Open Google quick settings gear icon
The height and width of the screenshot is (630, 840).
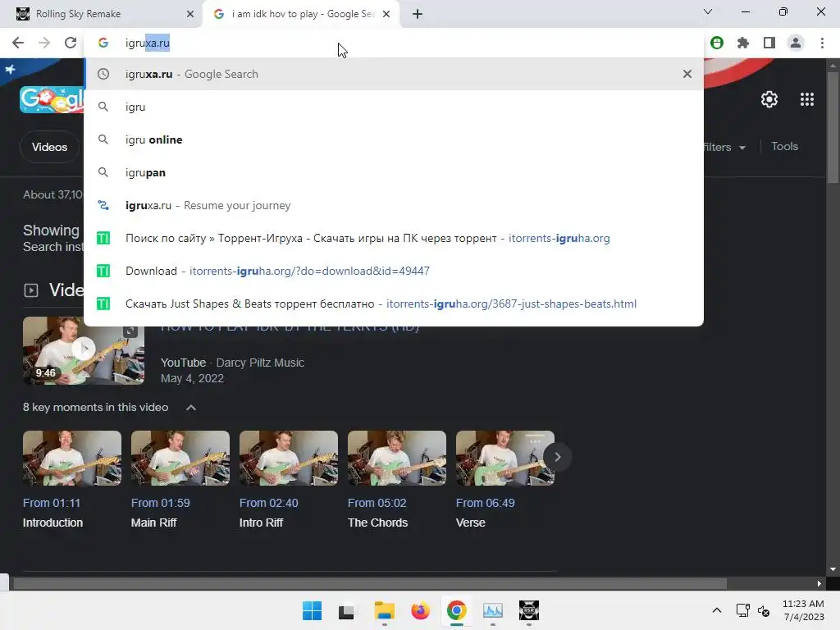coord(769,99)
